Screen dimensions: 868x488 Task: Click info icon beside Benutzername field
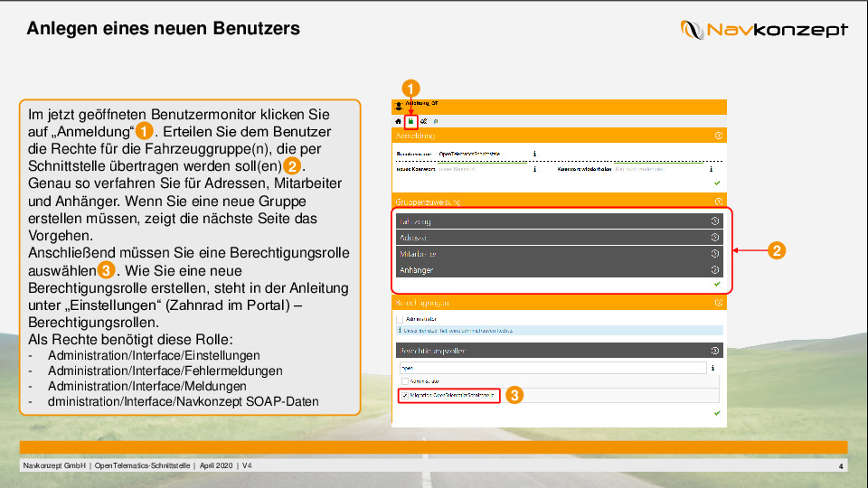[x=534, y=154]
